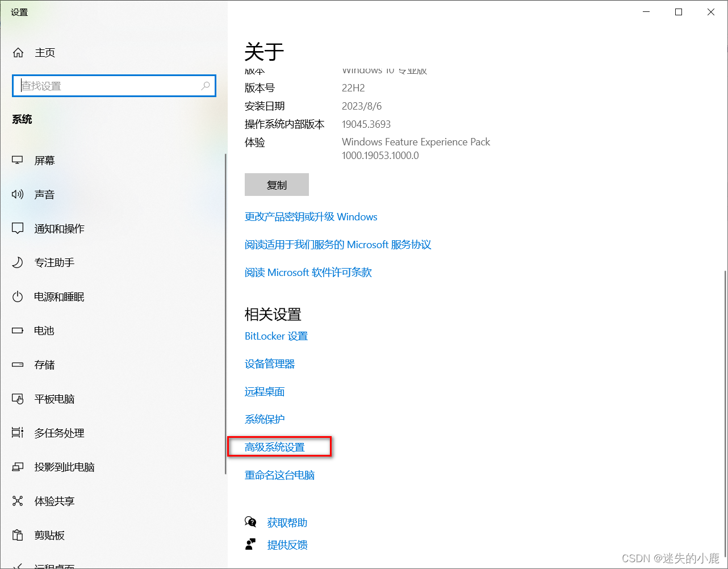Screen dimensions: 728x569
Task: Open 屏幕 settings page
Action: click(x=45, y=161)
